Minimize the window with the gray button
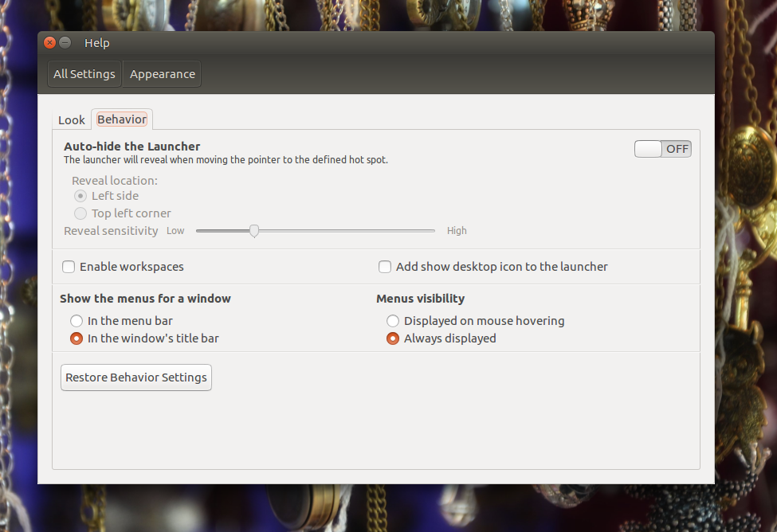 click(65, 42)
